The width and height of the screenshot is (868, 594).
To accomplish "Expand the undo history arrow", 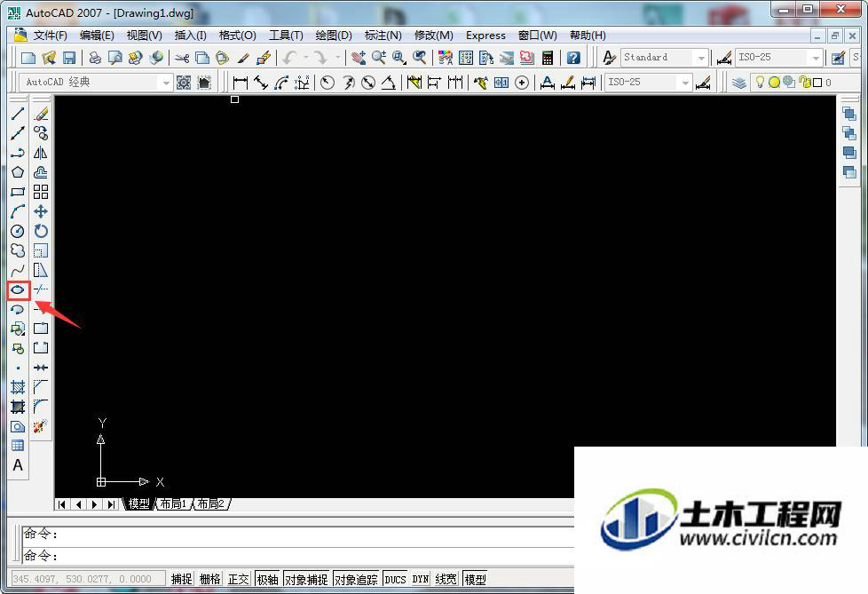I will pos(306,58).
